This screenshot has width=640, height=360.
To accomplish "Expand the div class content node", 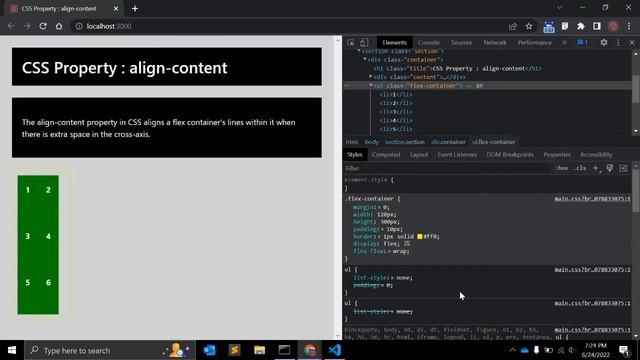I will pos(371,77).
